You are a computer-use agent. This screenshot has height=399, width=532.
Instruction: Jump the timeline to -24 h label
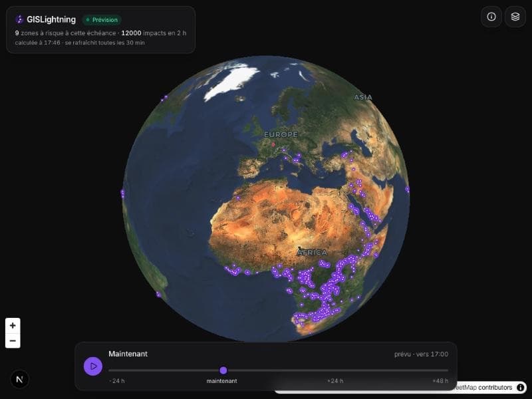tap(117, 380)
